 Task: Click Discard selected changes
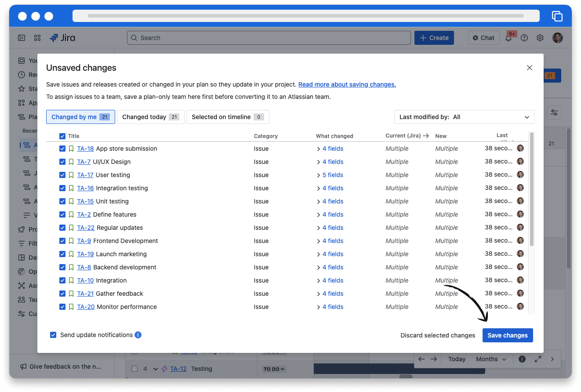click(x=438, y=335)
